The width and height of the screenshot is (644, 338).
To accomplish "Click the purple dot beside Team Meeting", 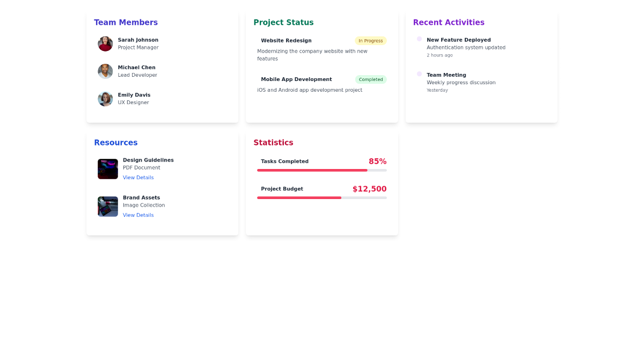I will [419, 74].
